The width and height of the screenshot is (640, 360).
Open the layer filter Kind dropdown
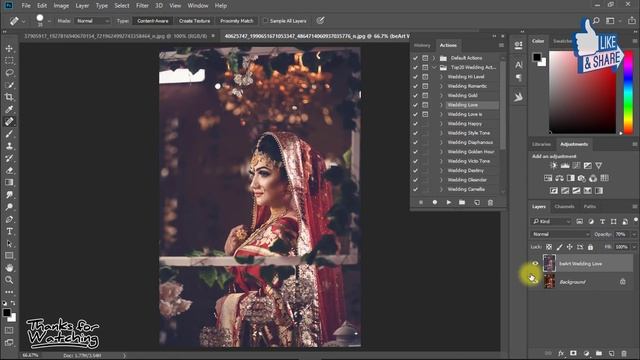pos(551,222)
